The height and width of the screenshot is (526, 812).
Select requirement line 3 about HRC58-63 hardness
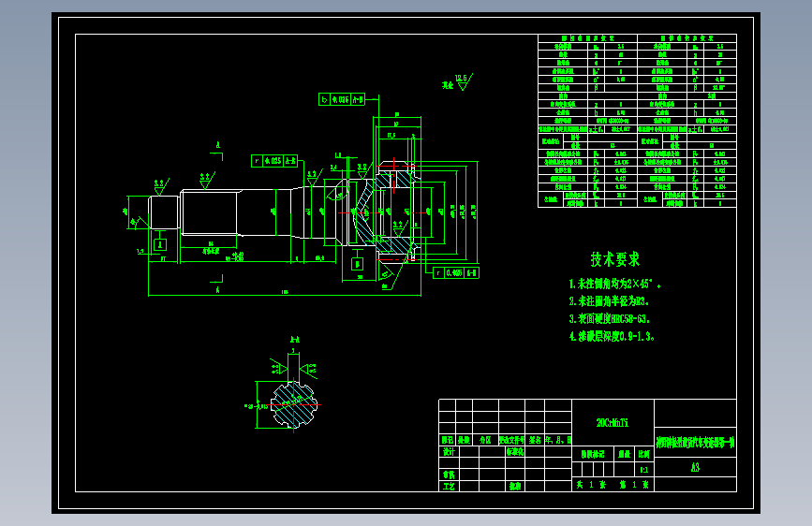[610, 319]
